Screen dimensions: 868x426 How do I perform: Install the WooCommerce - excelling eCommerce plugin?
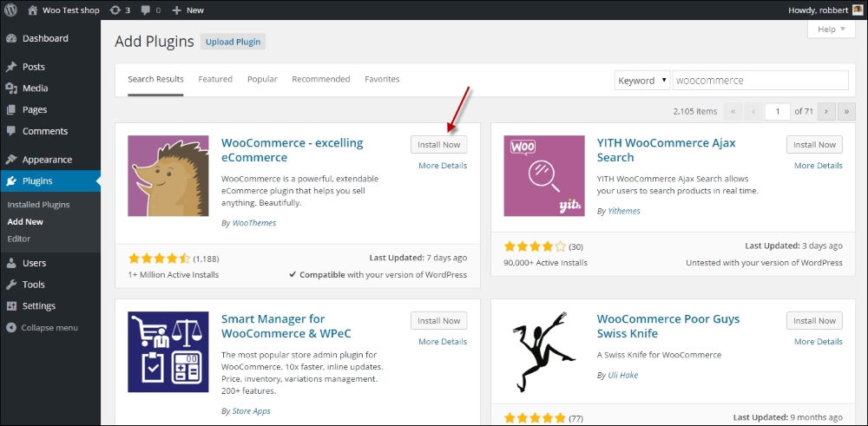pos(438,145)
